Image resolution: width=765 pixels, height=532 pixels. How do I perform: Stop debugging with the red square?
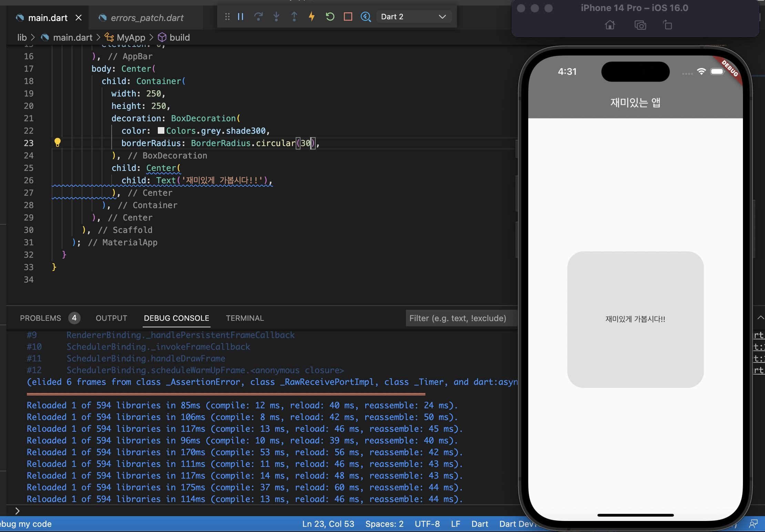click(x=348, y=17)
